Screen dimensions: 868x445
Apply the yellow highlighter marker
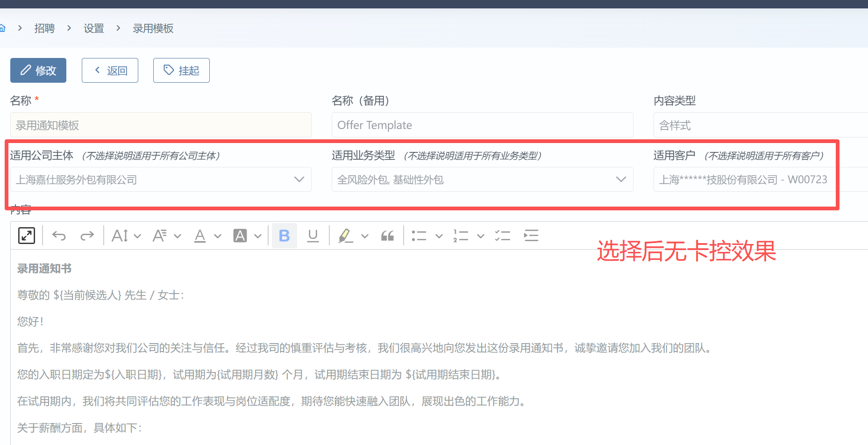coord(345,236)
